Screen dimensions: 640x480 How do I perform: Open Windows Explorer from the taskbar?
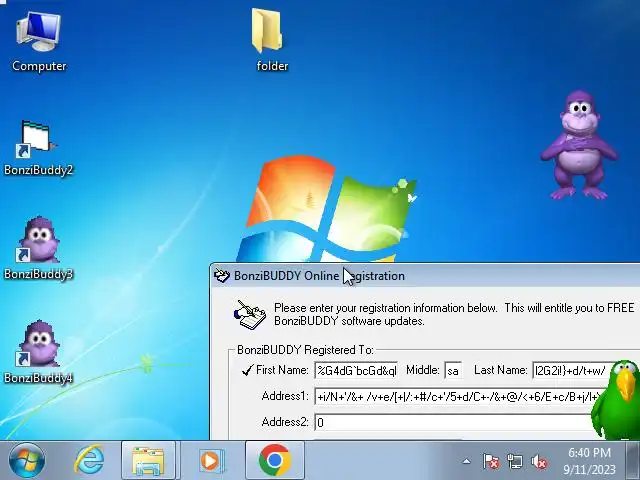[x=148, y=460]
